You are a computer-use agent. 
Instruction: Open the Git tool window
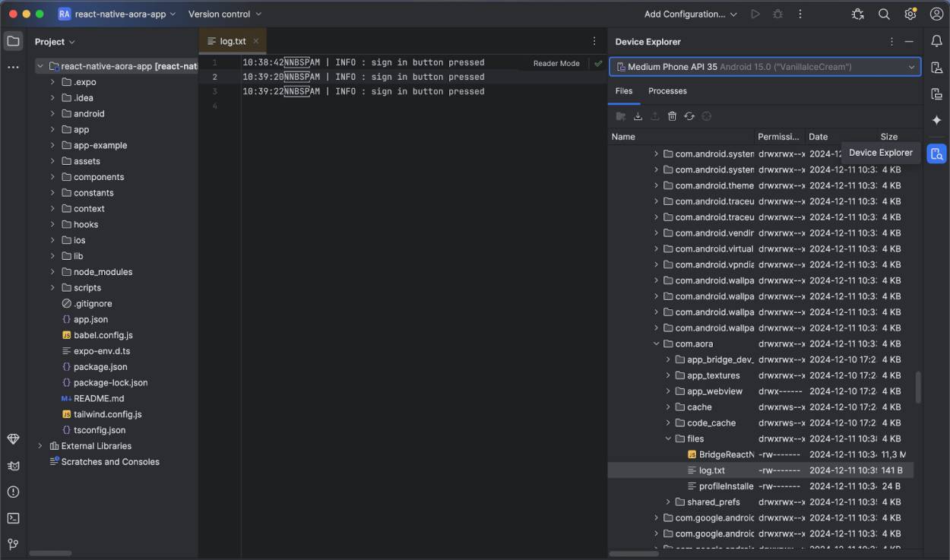[x=13, y=544]
